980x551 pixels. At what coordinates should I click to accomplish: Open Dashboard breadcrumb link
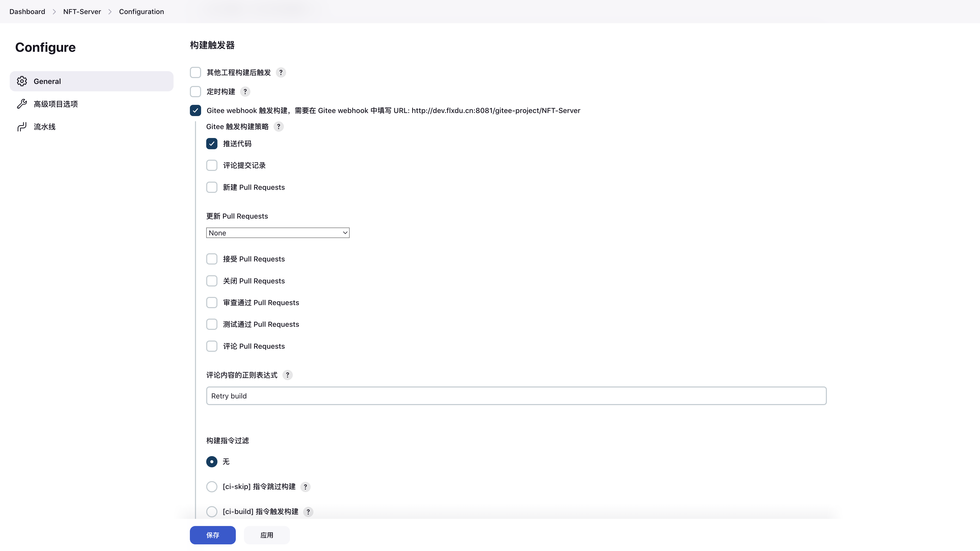point(27,12)
